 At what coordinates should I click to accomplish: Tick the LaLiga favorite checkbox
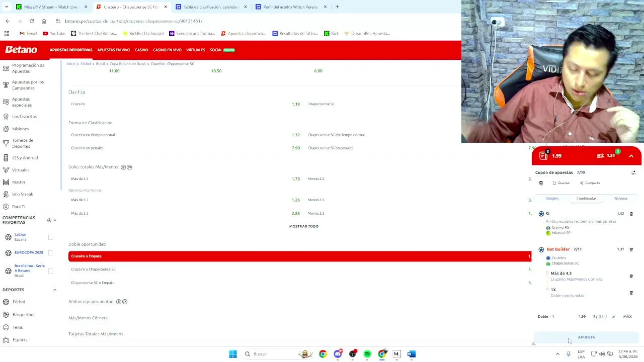[x=50, y=237]
